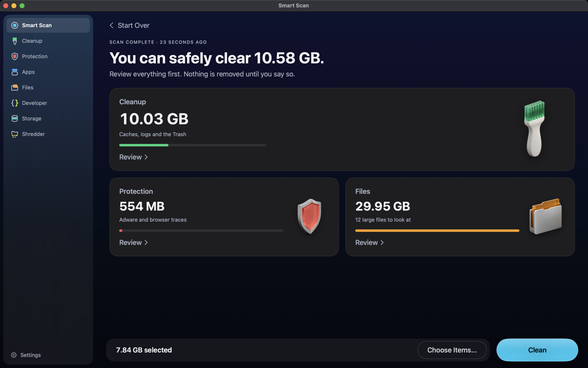The image size is (588, 368).
Task: Open Choose Items… button
Action: (452, 350)
